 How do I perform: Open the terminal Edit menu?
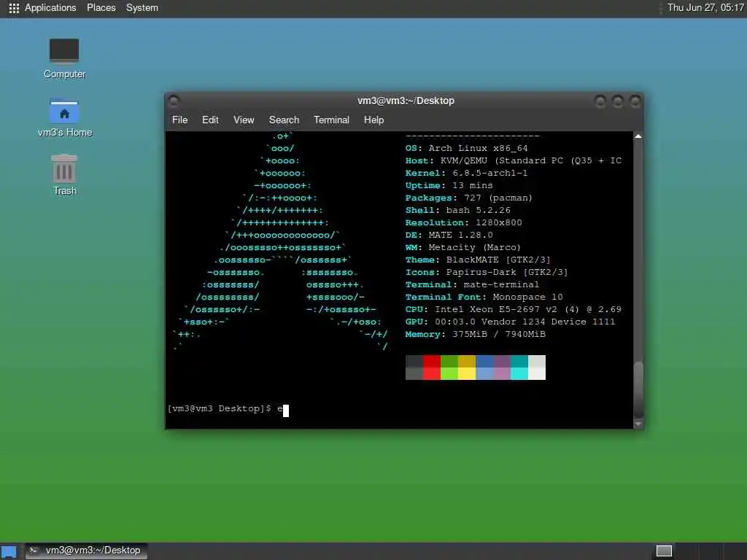coord(210,120)
